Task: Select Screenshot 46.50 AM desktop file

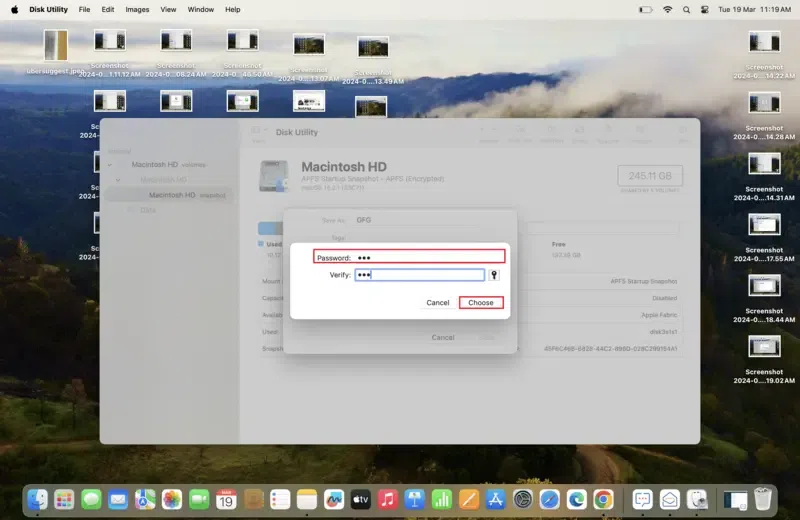Action: pos(242,53)
